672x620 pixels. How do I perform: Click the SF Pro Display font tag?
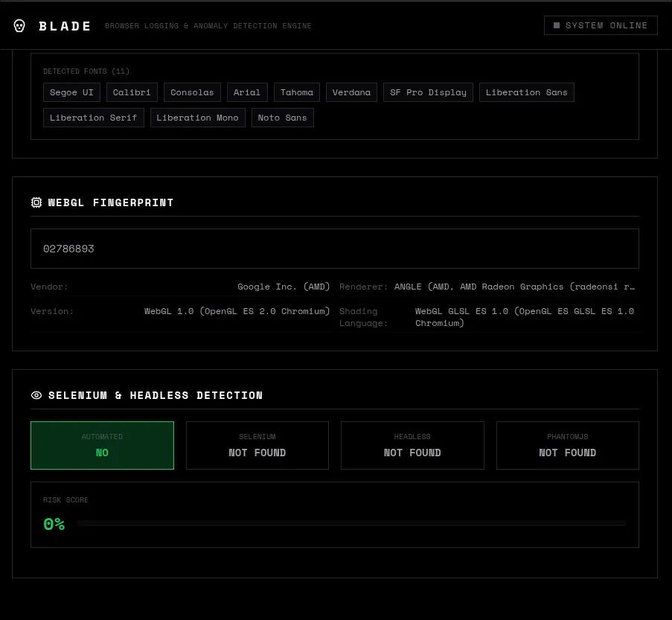428,92
